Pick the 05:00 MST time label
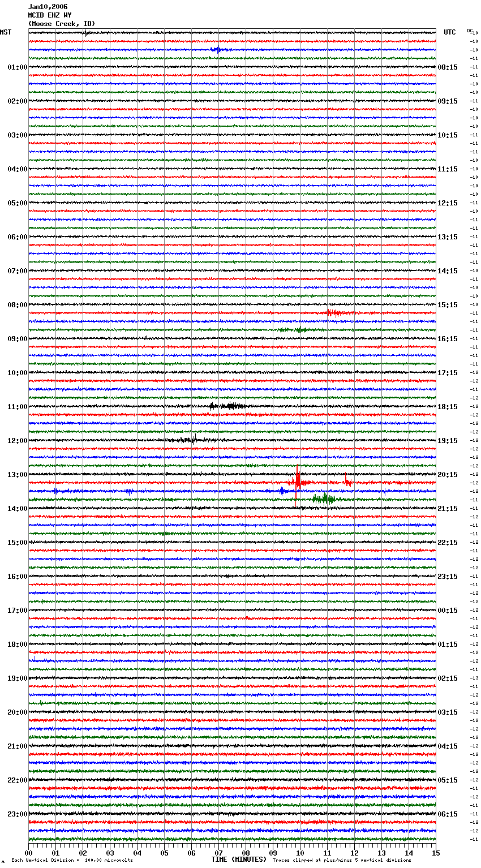Viewport: 481px width, 868px height. pyautogui.click(x=18, y=203)
